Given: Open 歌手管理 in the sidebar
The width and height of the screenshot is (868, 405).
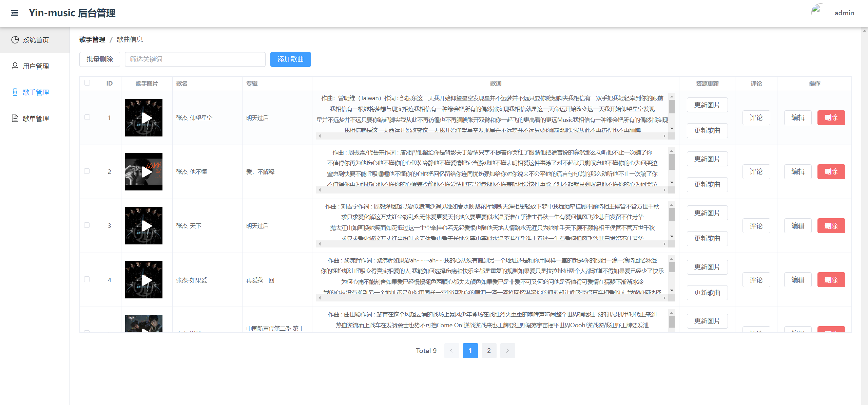Looking at the screenshot, I should point(35,92).
